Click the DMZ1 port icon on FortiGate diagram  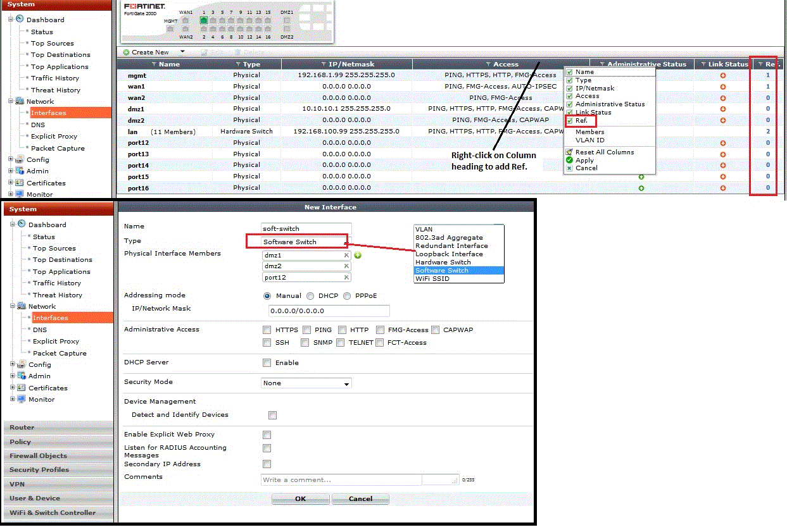[x=287, y=20]
